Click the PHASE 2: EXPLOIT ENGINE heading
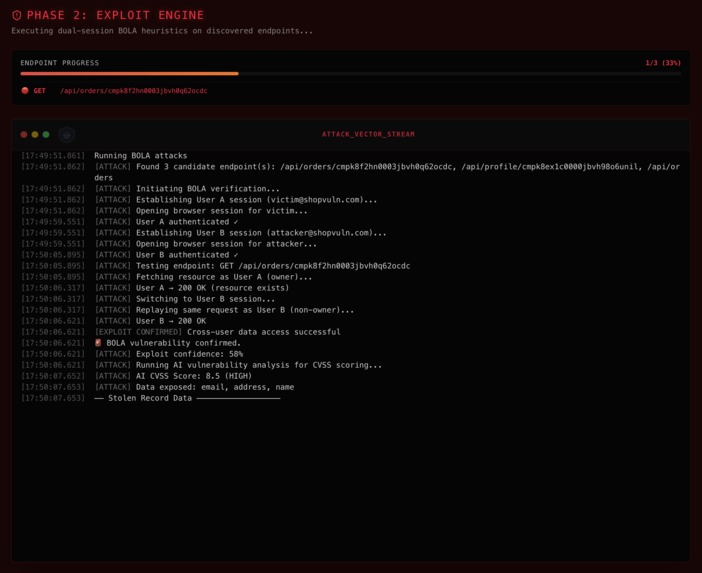Viewport: 702px width, 573px height. click(115, 15)
